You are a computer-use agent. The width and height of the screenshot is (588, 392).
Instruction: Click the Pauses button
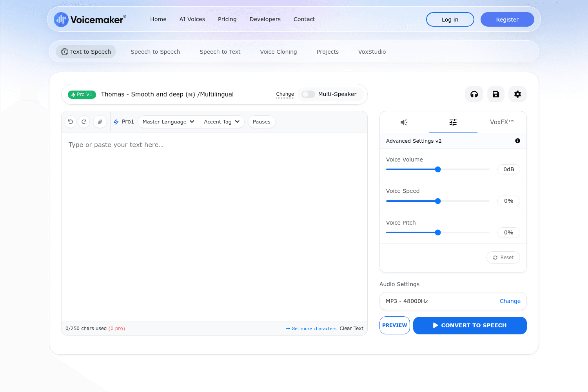click(x=261, y=122)
